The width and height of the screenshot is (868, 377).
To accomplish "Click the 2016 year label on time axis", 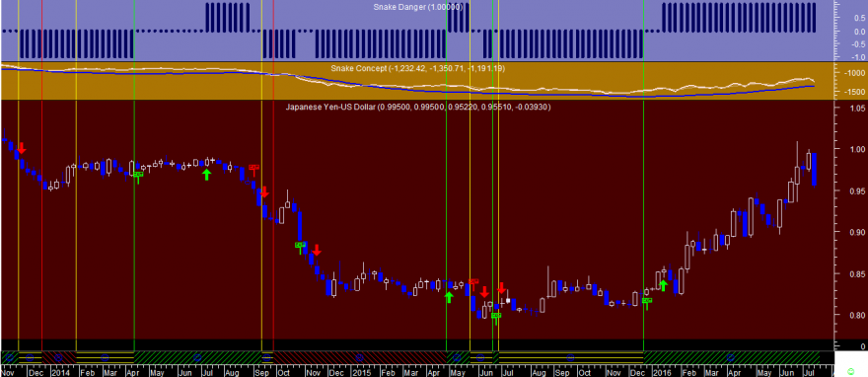I will point(661,373).
